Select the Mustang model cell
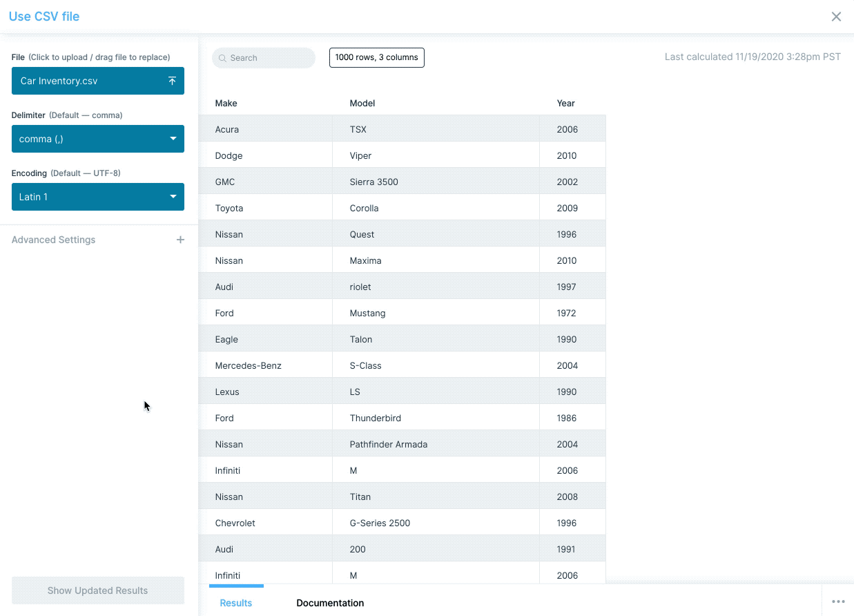This screenshot has width=854, height=616. pyautogui.click(x=436, y=313)
